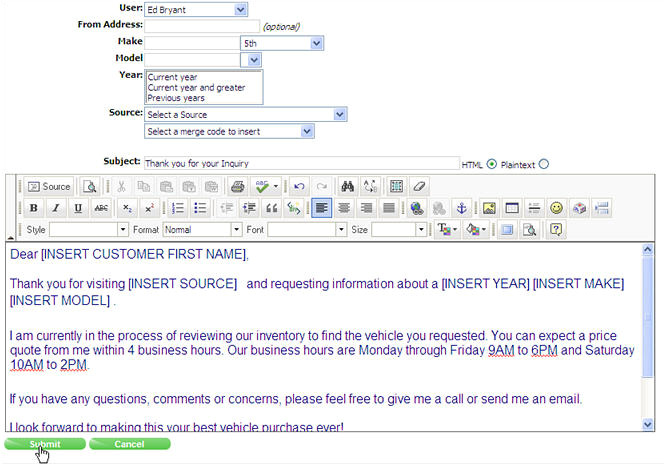This screenshot has height=465, width=665.
Task: Select Justify alignment
Action: (x=389, y=208)
